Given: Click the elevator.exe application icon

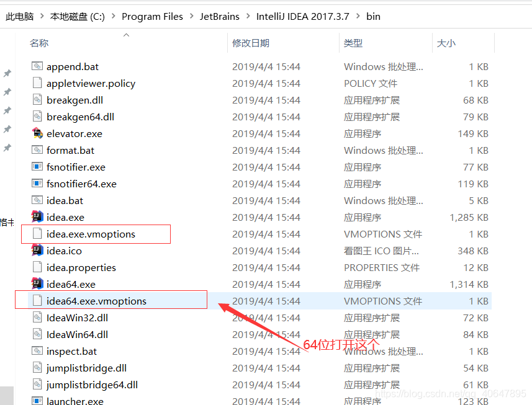Looking at the screenshot, I should pyautogui.click(x=37, y=133).
